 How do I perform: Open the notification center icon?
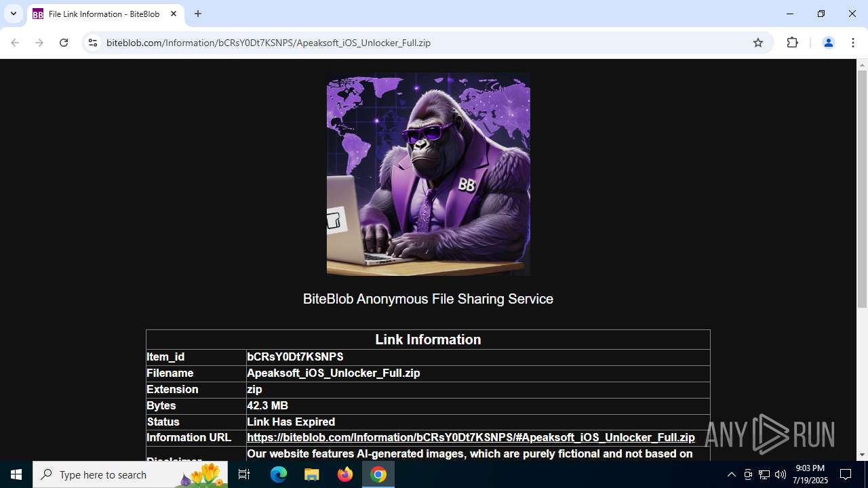click(846, 474)
